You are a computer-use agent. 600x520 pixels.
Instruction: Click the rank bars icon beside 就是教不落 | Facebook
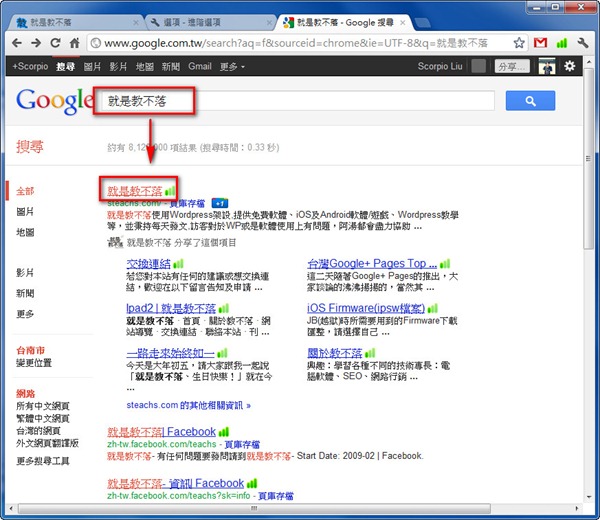coord(224,432)
